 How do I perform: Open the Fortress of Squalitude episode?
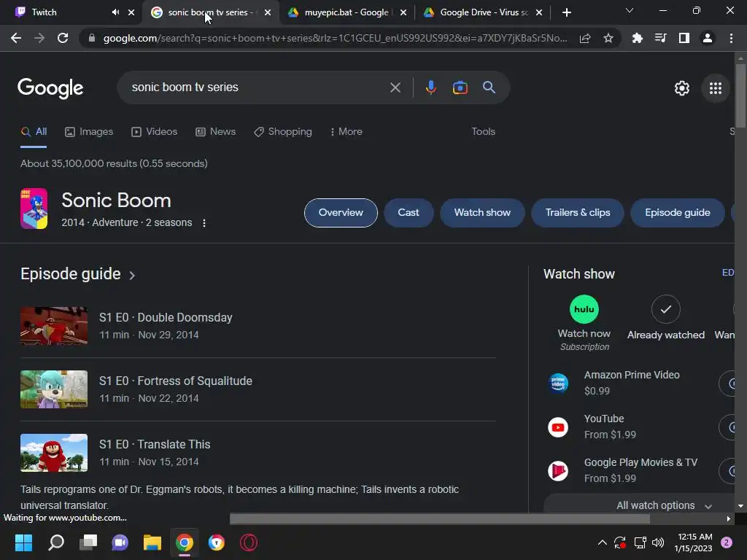tap(175, 381)
